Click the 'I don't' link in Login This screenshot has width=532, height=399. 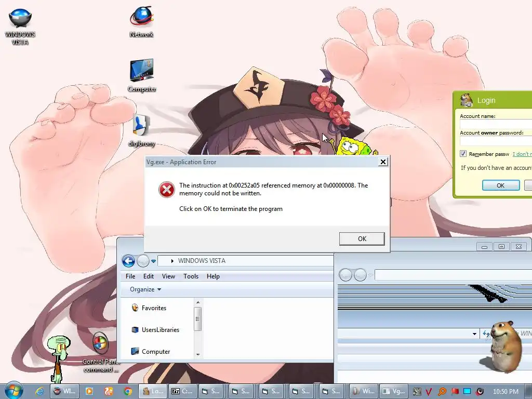pyautogui.click(x=522, y=154)
